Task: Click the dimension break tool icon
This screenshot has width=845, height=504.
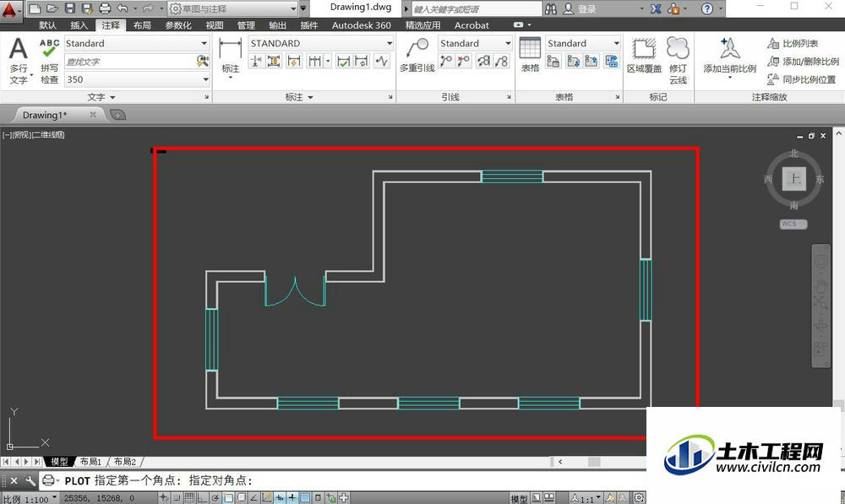Action: [256, 62]
